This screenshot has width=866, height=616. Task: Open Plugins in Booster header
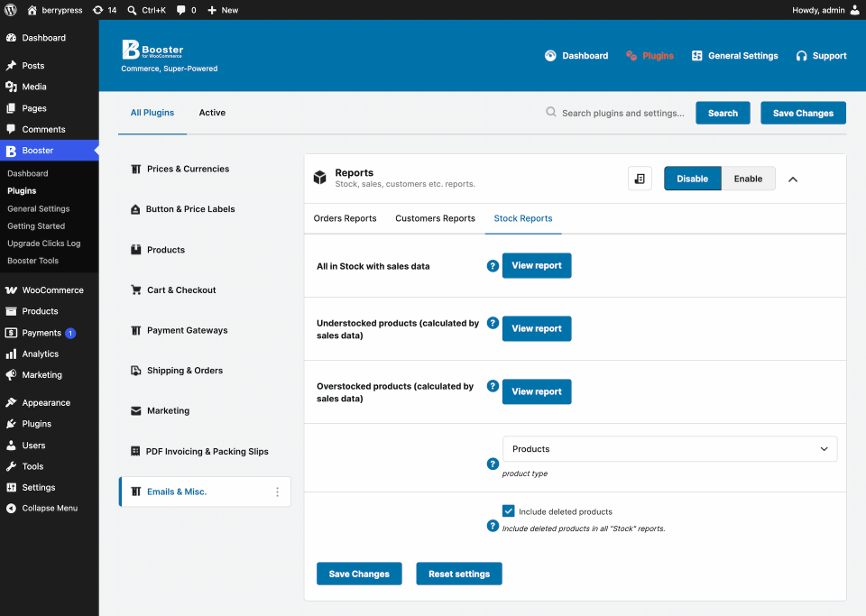649,56
